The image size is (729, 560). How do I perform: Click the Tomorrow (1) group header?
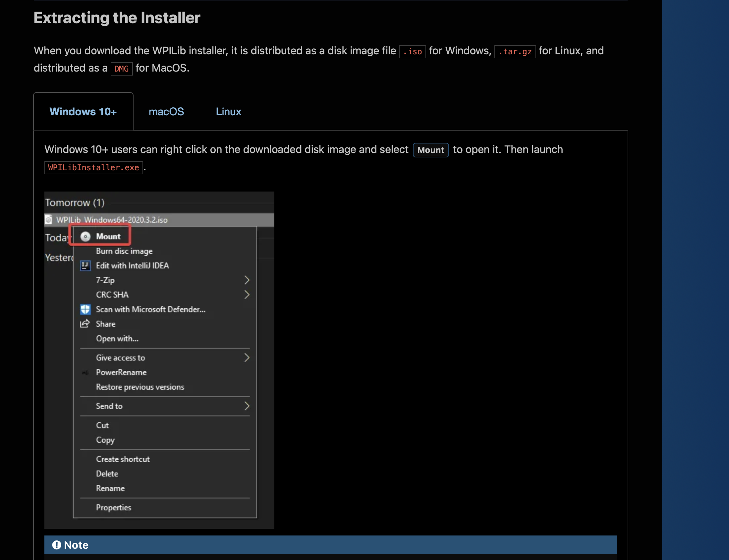pyautogui.click(x=75, y=202)
